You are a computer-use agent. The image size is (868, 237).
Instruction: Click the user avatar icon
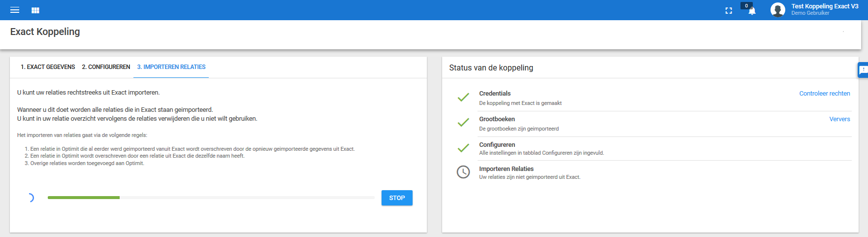pyautogui.click(x=778, y=10)
